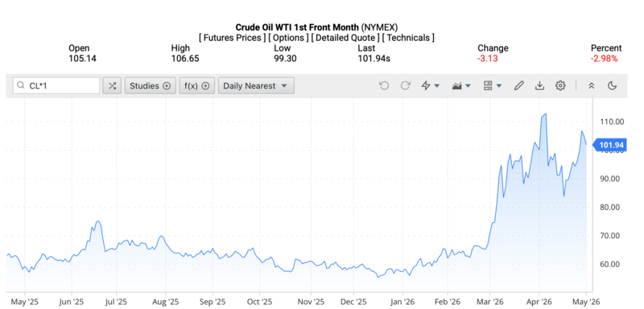Click the 101.94 current price marker
The height and width of the screenshot is (309, 644).
click(x=609, y=145)
